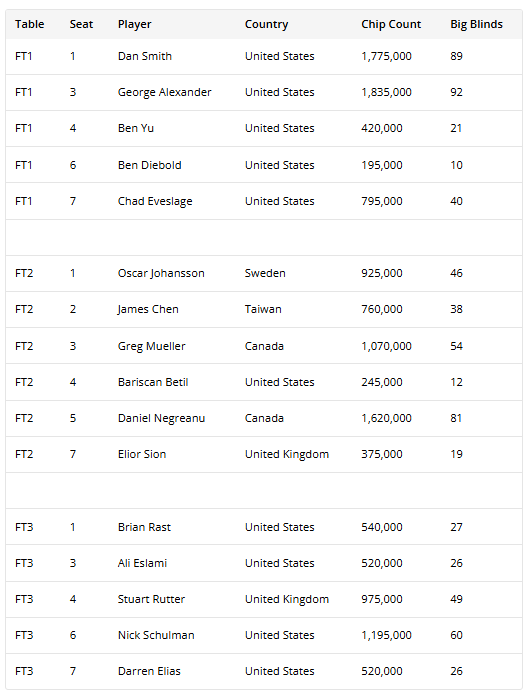Click Darren Elias player name
The height and width of the screenshot is (696, 529).
click(149, 671)
